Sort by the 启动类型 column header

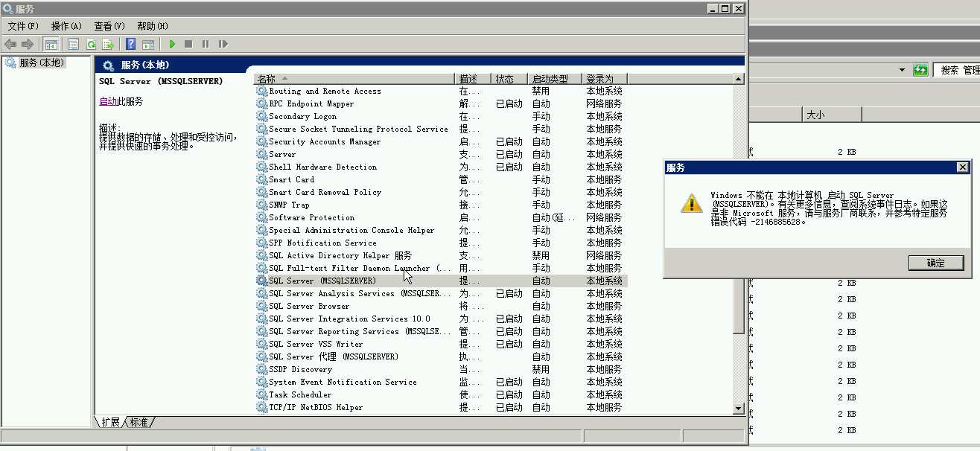pyautogui.click(x=556, y=79)
